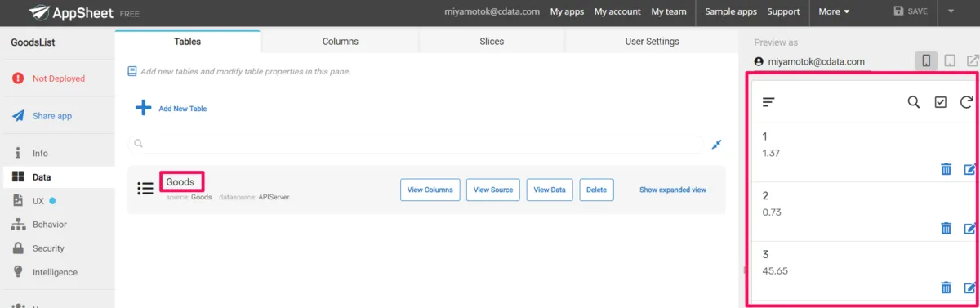Switch to the Slices tab

click(492, 42)
